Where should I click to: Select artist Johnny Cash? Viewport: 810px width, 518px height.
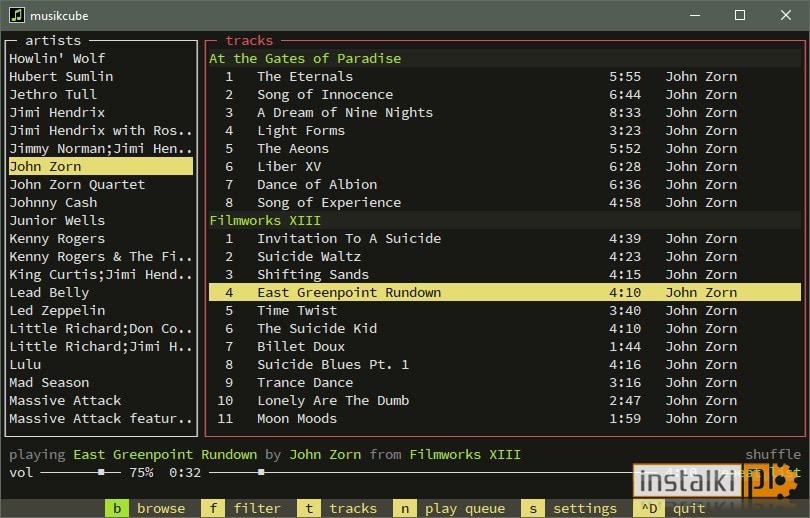pos(101,202)
